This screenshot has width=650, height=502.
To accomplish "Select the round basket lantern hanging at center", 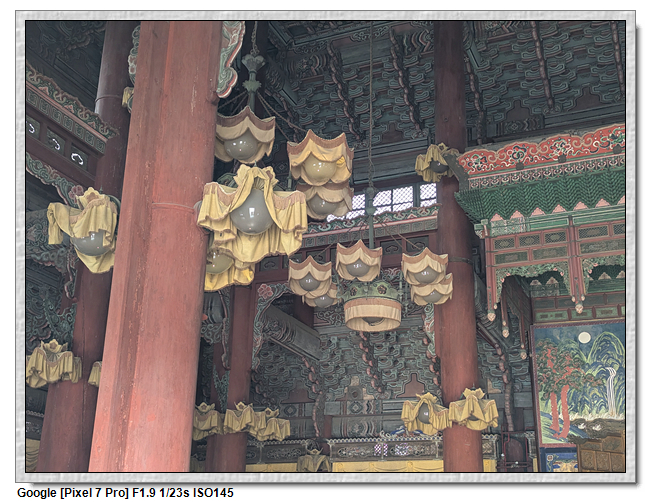I will [372, 308].
